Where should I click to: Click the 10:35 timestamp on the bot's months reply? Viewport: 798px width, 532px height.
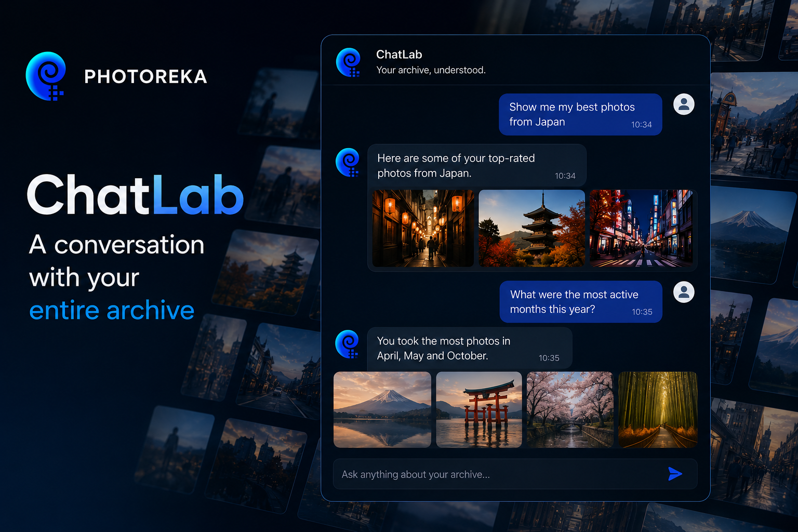[549, 358]
